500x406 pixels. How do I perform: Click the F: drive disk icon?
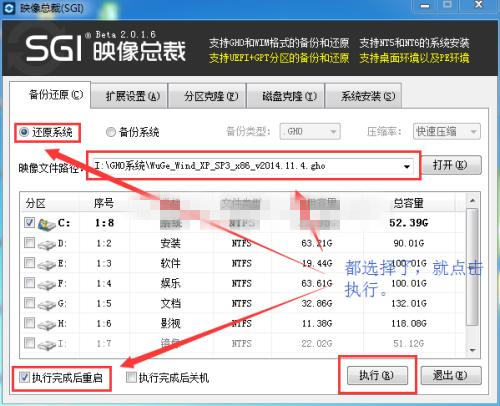[x=47, y=285]
